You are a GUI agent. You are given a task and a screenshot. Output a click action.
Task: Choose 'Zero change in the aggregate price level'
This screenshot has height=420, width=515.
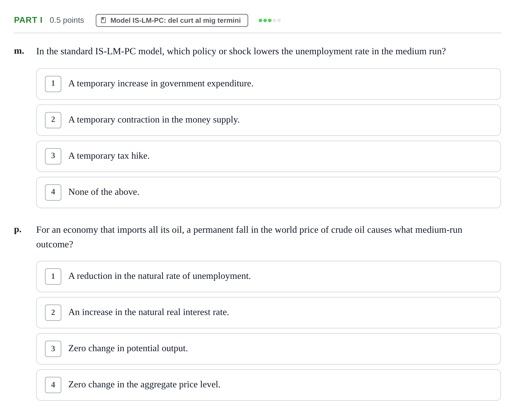tap(269, 385)
